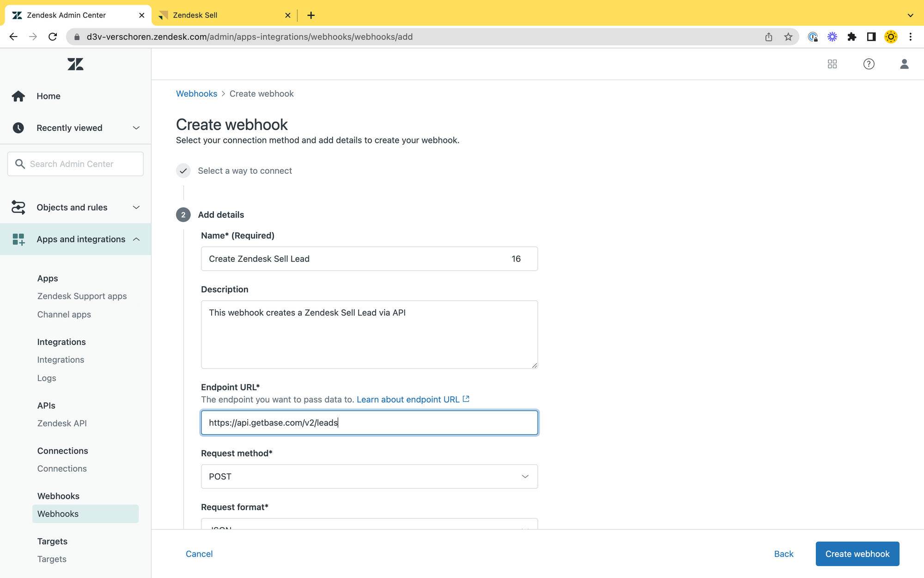Expand the Recently viewed section
Image resolution: width=924 pixels, height=578 pixels.
136,128
